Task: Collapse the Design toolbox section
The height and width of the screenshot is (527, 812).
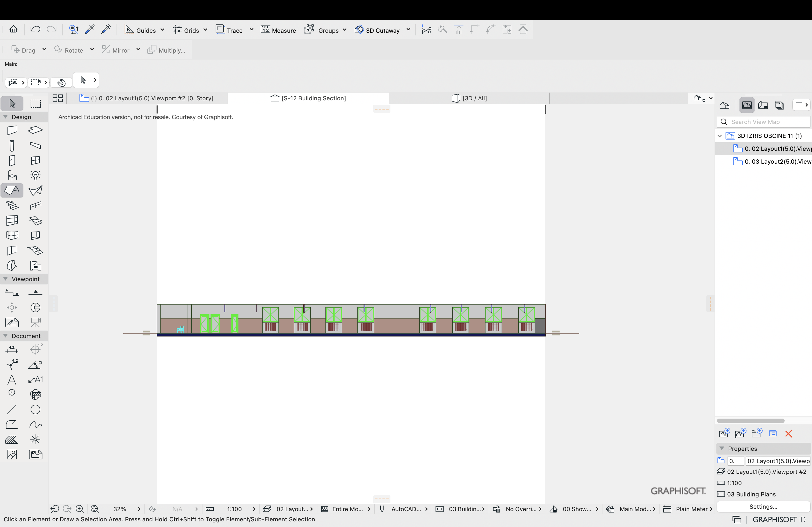Action: 5,117
